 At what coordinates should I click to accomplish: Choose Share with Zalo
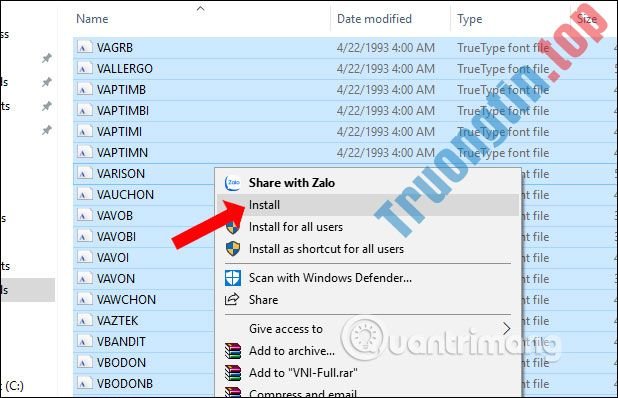coord(292,183)
